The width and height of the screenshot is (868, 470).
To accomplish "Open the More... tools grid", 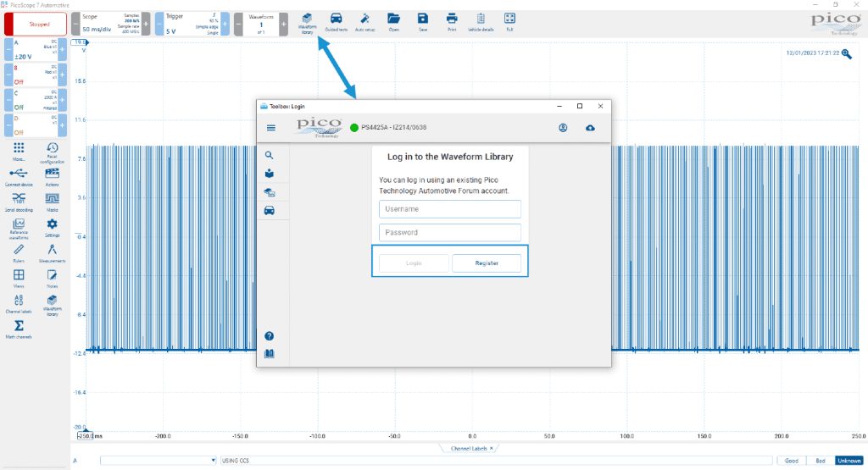I will pos(19,152).
